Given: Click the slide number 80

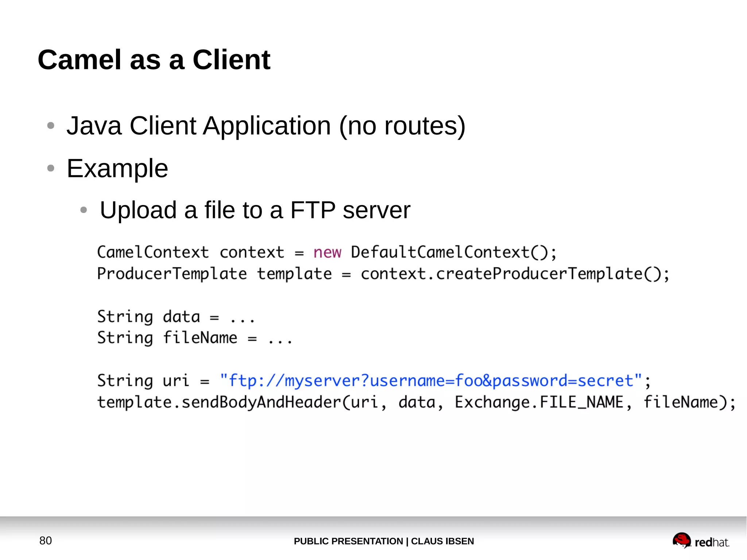Looking at the screenshot, I should pos(46,541).
